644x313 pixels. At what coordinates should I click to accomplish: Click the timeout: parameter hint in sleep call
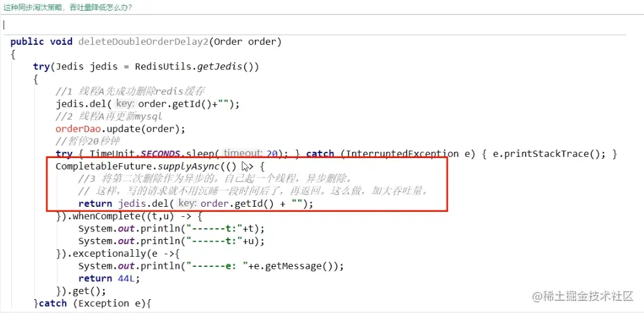tap(243, 154)
